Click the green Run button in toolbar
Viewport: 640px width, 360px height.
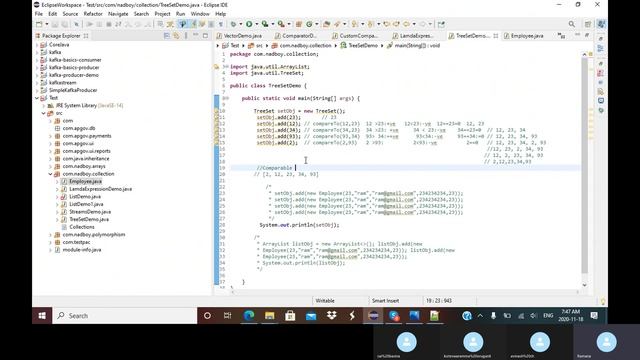pos(249,24)
